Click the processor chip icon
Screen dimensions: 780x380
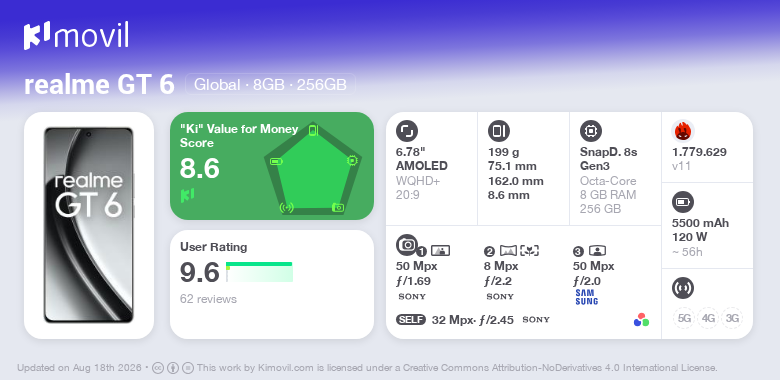tap(590, 131)
